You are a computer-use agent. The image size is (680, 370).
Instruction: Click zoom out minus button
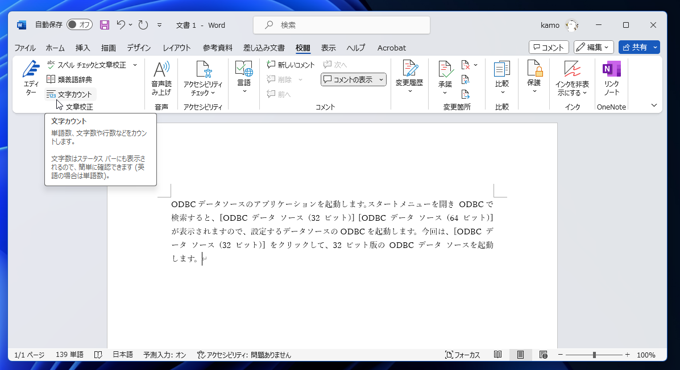point(560,355)
